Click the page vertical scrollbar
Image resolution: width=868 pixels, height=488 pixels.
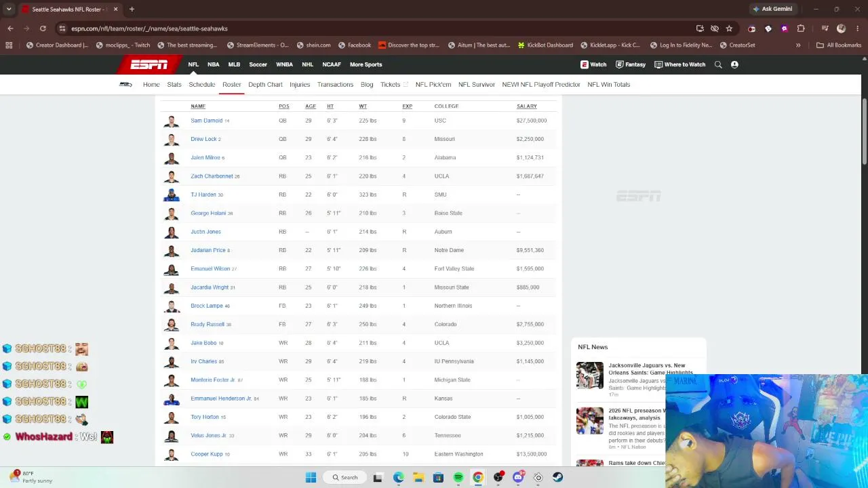[865, 132]
